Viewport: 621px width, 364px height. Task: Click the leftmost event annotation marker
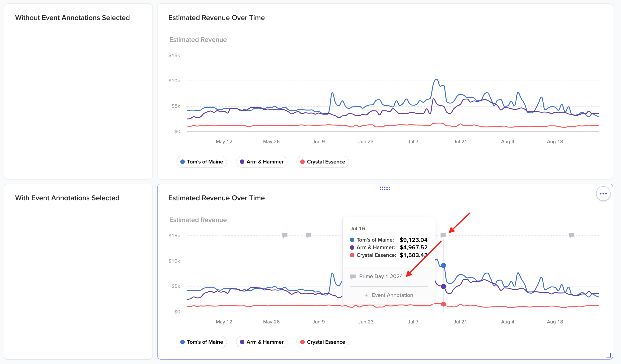click(x=285, y=235)
